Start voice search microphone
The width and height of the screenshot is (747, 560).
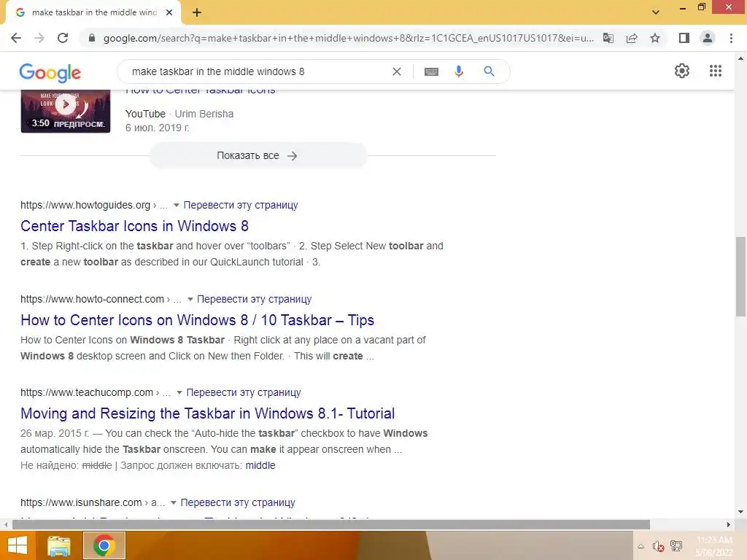tap(459, 71)
